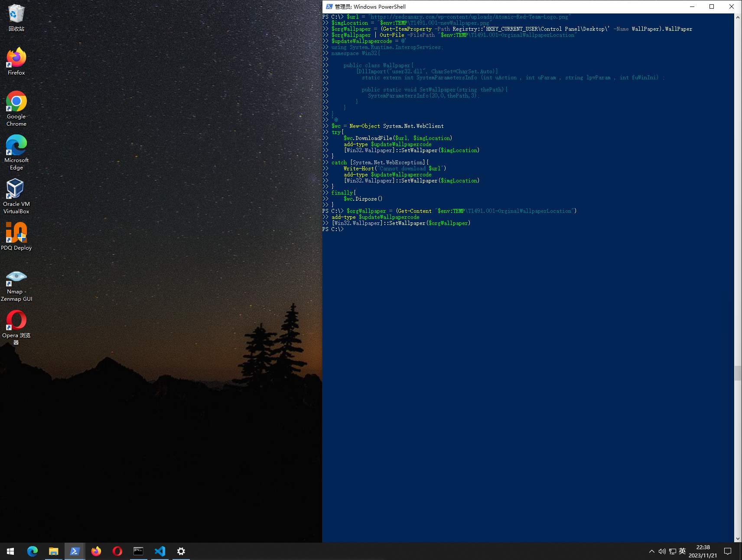Open Firefox from the taskbar
742x560 pixels.
pyautogui.click(x=96, y=551)
